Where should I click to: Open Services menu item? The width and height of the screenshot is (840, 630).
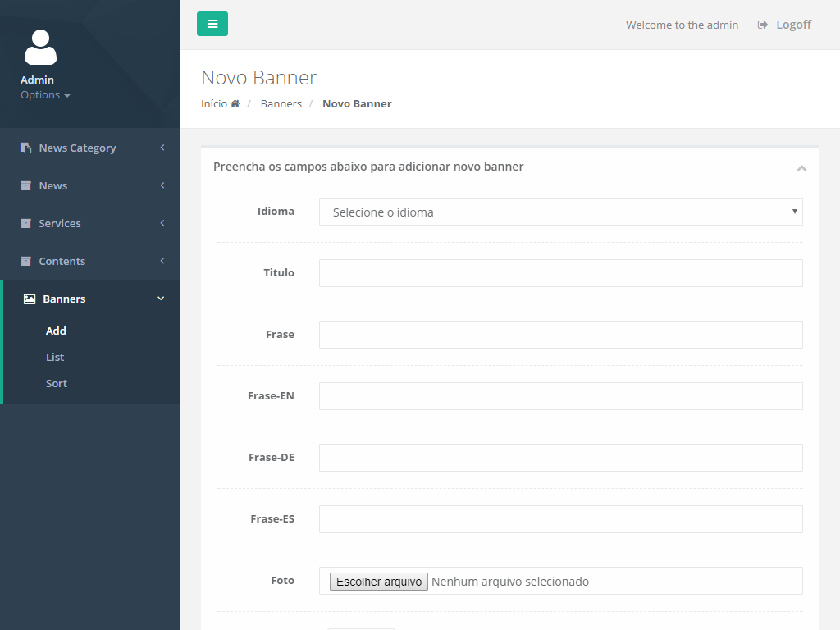click(x=90, y=223)
